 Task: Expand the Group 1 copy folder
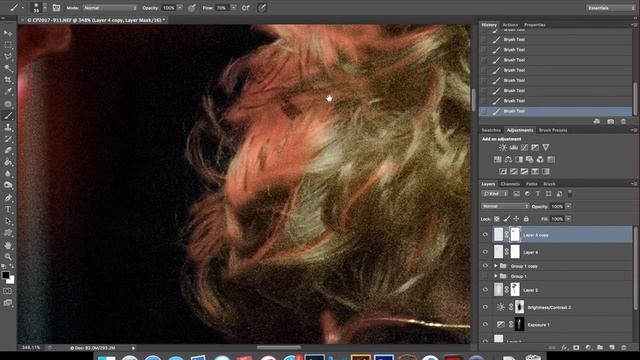pyautogui.click(x=496, y=266)
